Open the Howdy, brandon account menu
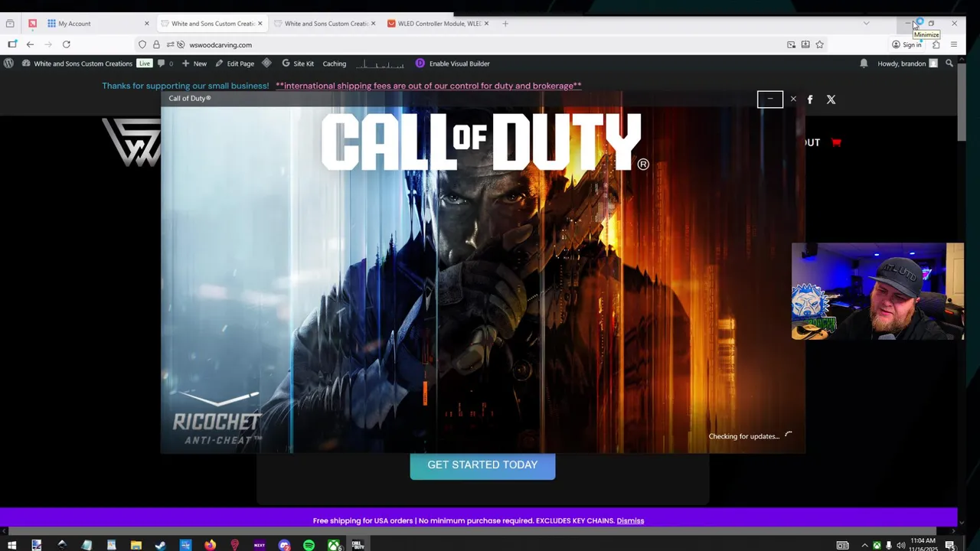Screen dimensions: 980x551 pyautogui.click(x=907, y=64)
